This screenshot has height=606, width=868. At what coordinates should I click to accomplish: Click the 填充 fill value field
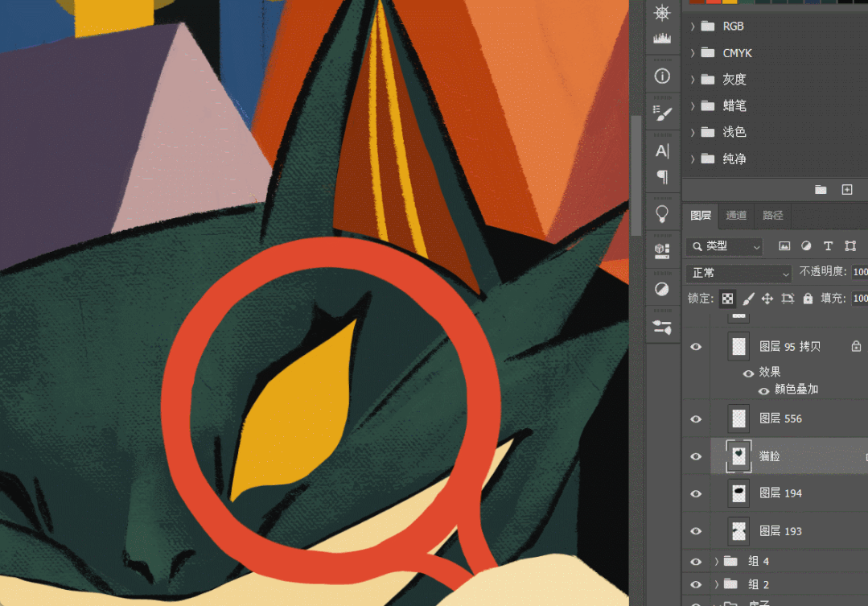pos(860,299)
